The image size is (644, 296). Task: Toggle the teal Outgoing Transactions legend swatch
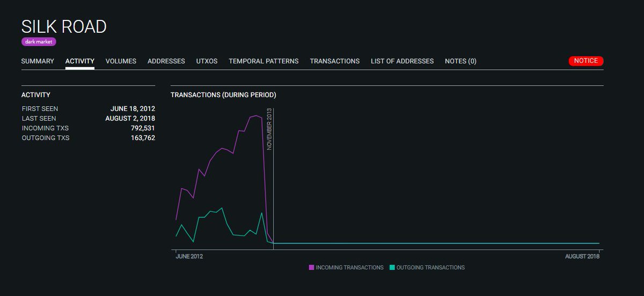coord(392,268)
